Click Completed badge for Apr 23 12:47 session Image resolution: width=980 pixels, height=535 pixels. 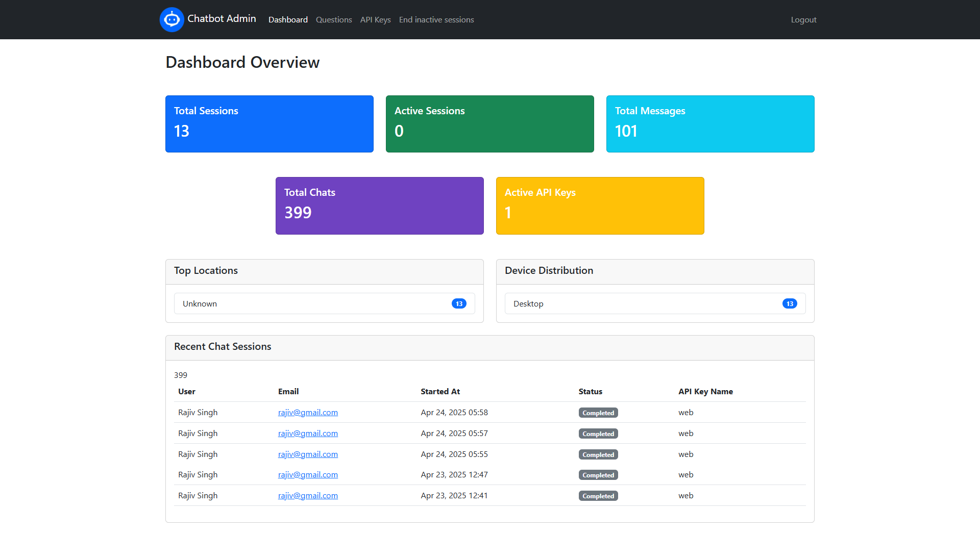click(x=598, y=475)
